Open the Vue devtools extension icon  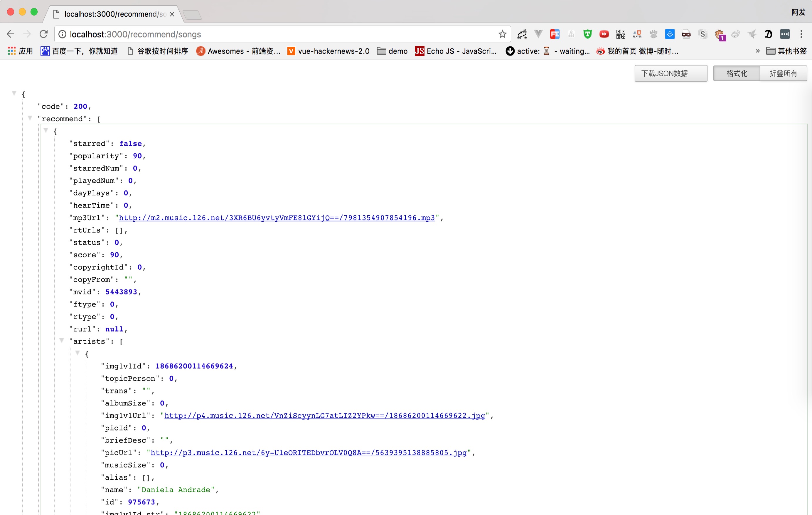coord(538,34)
